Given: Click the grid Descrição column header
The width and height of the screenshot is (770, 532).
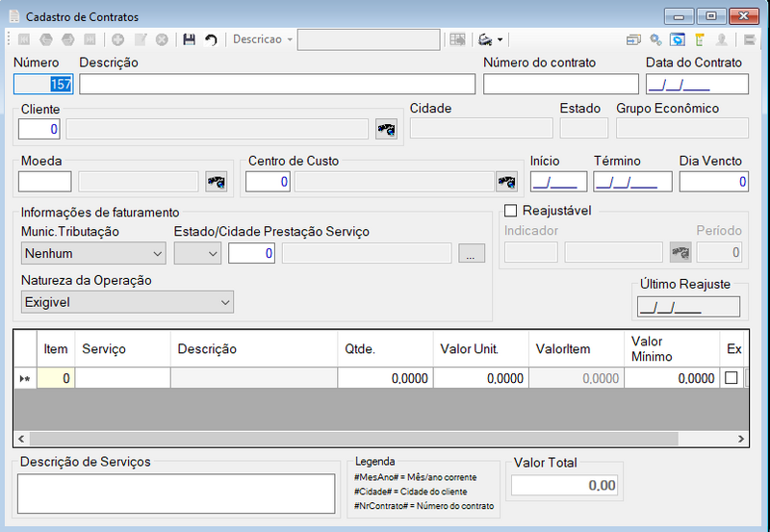Looking at the screenshot, I should pyautogui.click(x=254, y=348).
